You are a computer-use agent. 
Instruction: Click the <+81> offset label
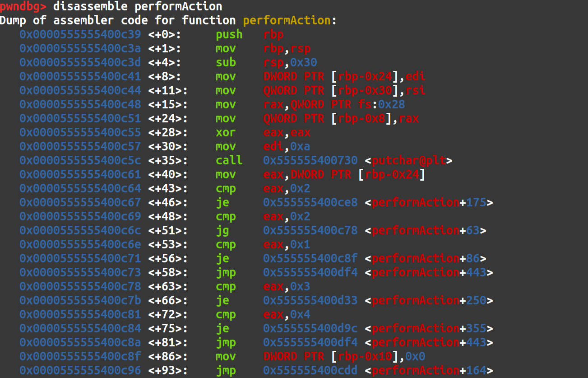click(x=168, y=342)
